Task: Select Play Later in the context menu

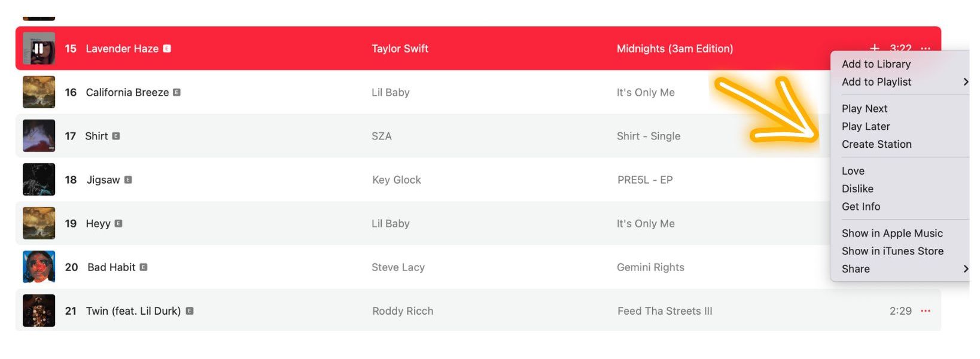Action: point(866,126)
